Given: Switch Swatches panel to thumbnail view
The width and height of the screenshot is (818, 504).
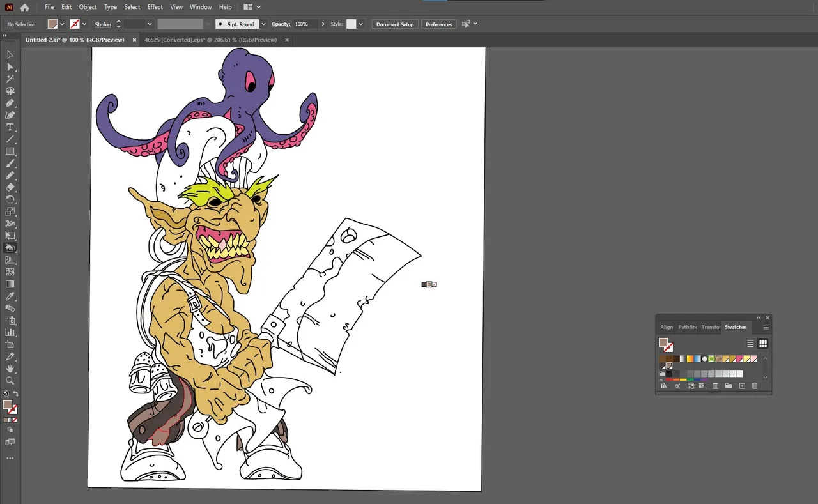Looking at the screenshot, I should pos(763,344).
